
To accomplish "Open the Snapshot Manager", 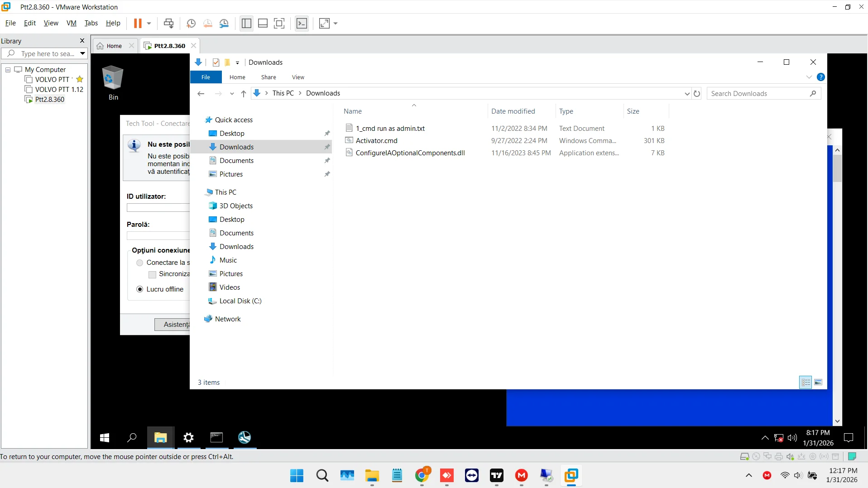I will [224, 23].
